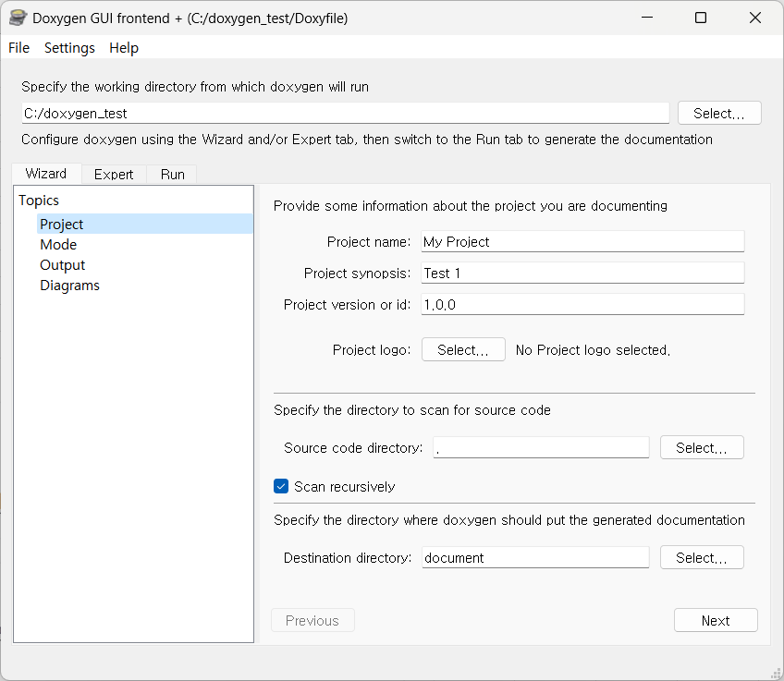Click into Project synopsis field
This screenshot has width=784, height=681.
[582, 274]
